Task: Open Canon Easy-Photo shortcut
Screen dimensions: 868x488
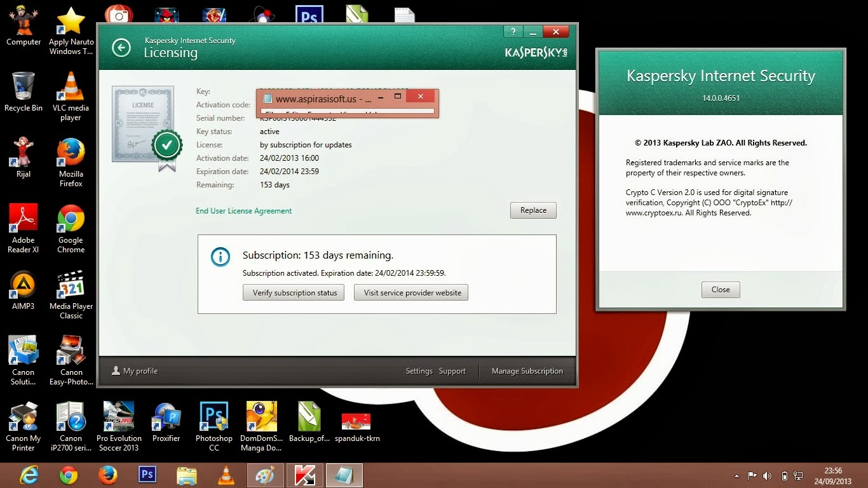Action: coord(71,361)
